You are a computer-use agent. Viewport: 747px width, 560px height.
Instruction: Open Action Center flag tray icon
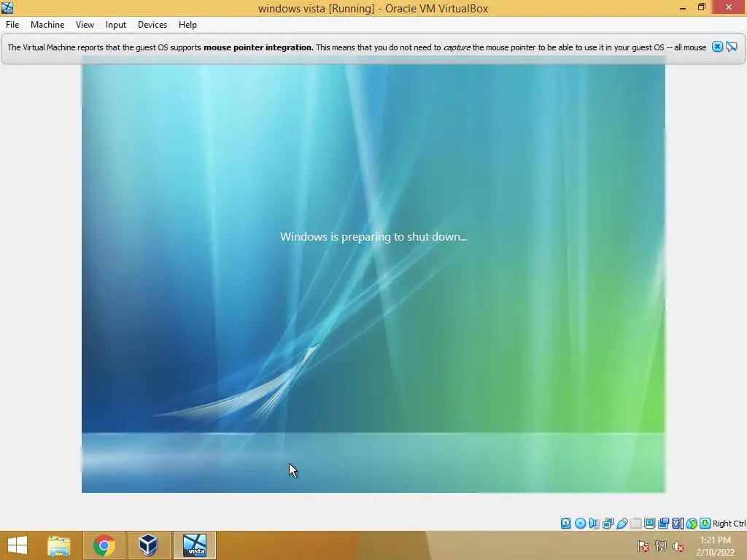click(643, 546)
